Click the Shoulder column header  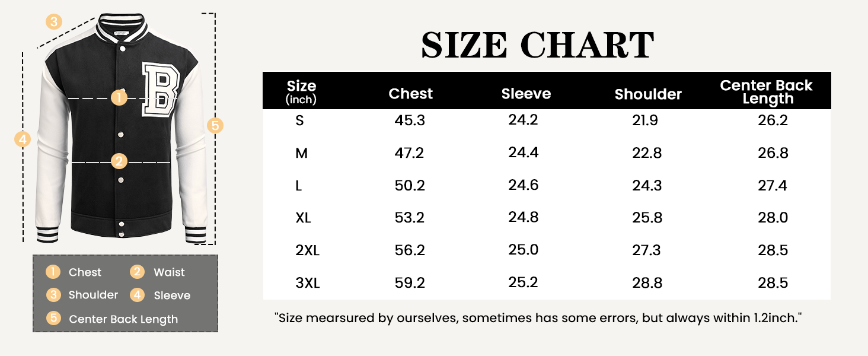tap(648, 94)
